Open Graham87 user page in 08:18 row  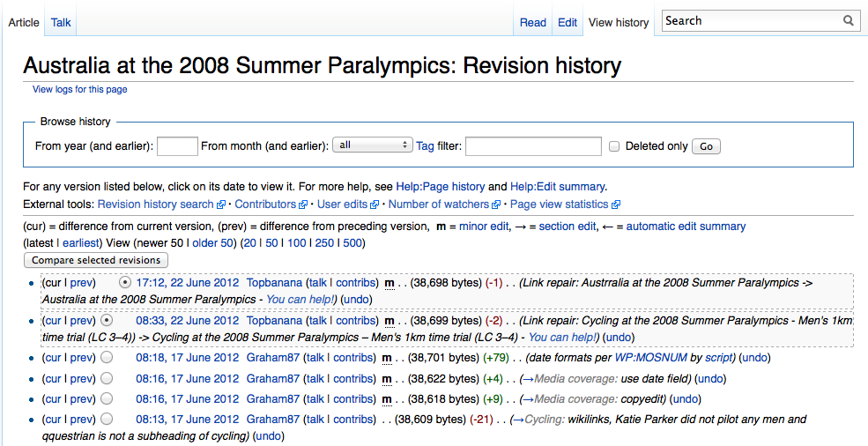273,357
